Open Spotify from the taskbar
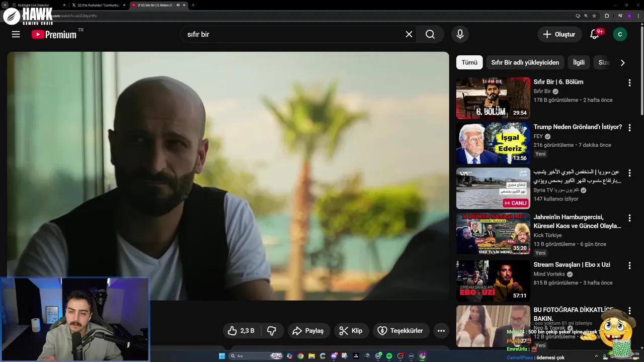The width and height of the screenshot is (644, 362). tap(389, 356)
